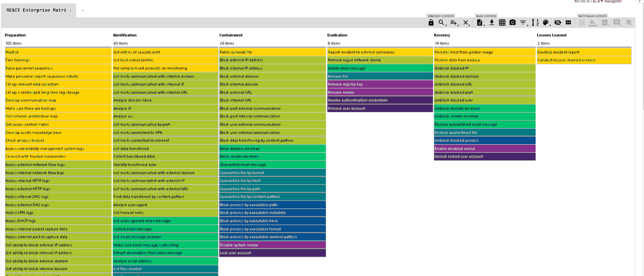Click 'Get access control matrix' cell
Viewport: 644px width, 276px height.
57,124
